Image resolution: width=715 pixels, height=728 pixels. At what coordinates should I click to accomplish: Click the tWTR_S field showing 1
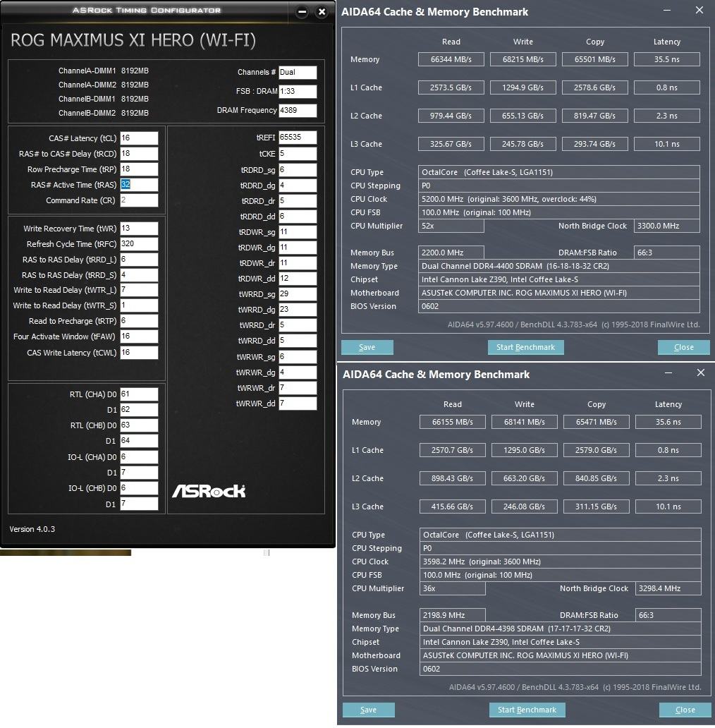139,305
